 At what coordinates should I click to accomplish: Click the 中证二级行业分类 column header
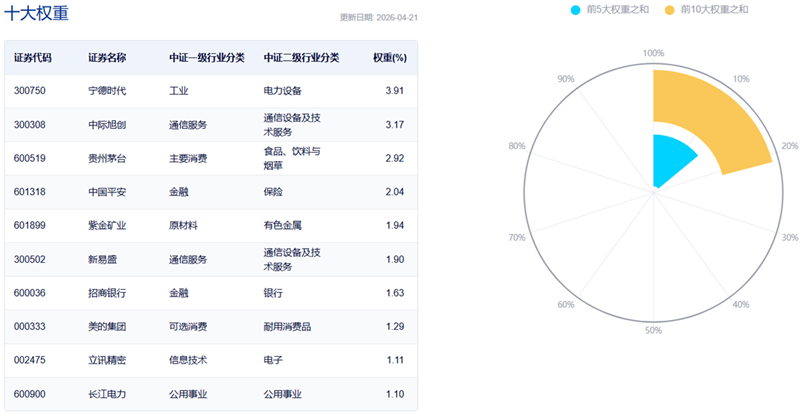point(301,58)
